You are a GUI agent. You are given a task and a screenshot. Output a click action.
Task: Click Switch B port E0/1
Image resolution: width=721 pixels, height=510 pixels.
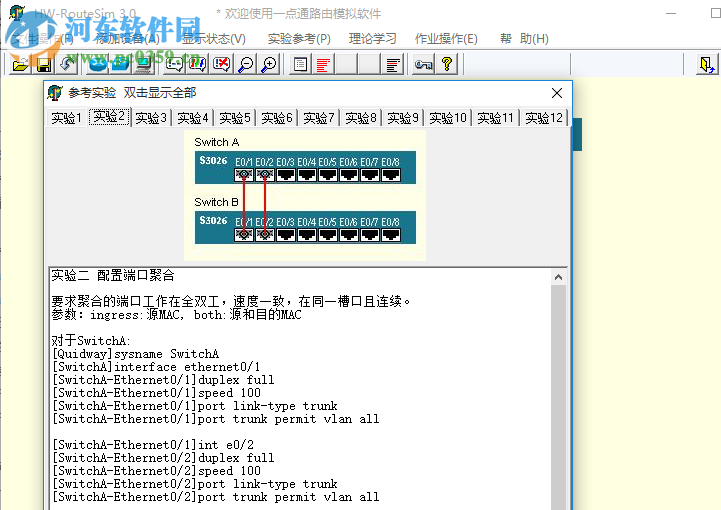(x=244, y=235)
